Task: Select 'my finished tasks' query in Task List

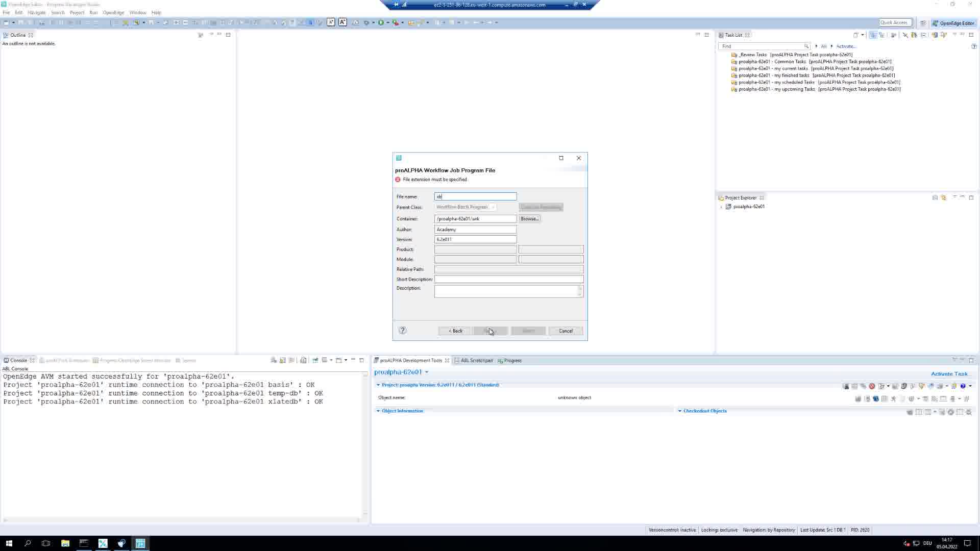Action: (813, 76)
